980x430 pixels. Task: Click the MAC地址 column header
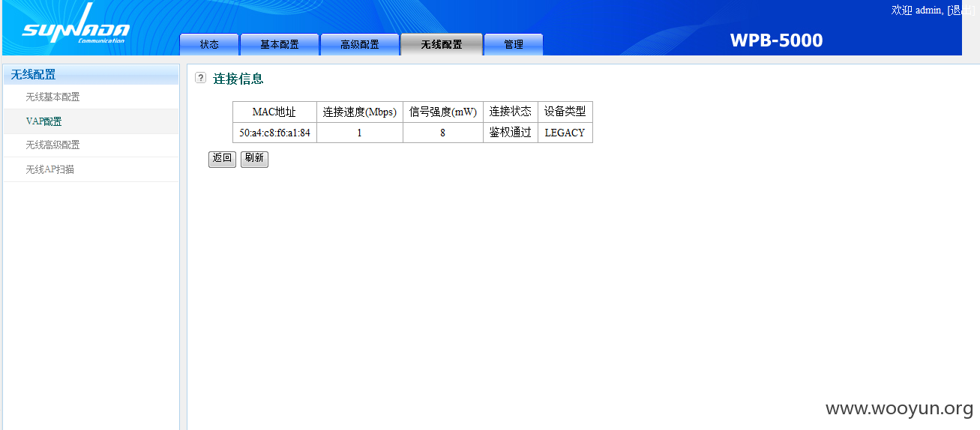[274, 112]
